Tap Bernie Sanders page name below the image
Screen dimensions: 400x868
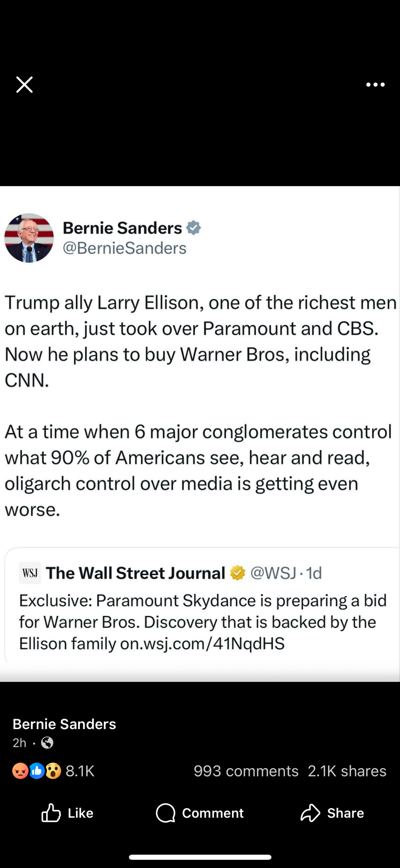tap(64, 724)
